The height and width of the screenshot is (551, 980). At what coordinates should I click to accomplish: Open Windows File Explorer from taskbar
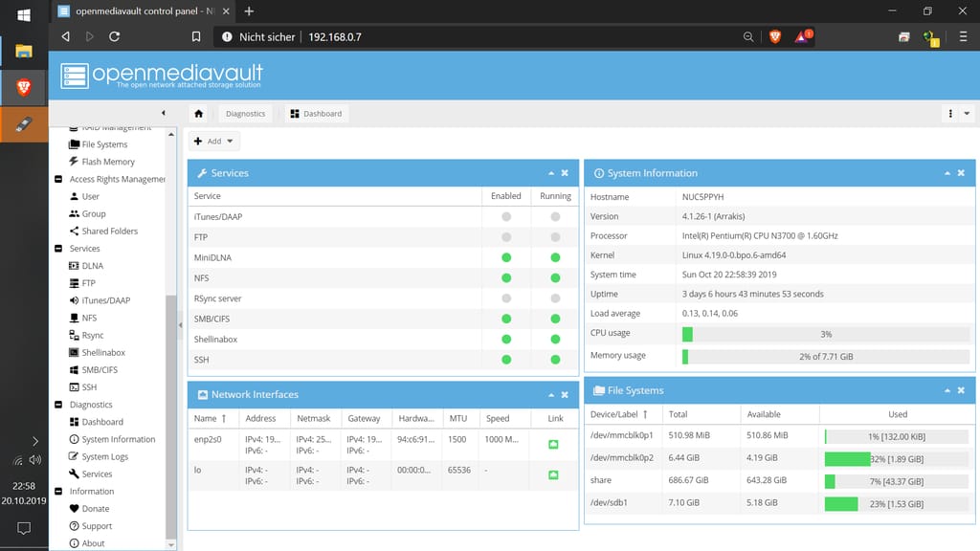click(24, 51)
